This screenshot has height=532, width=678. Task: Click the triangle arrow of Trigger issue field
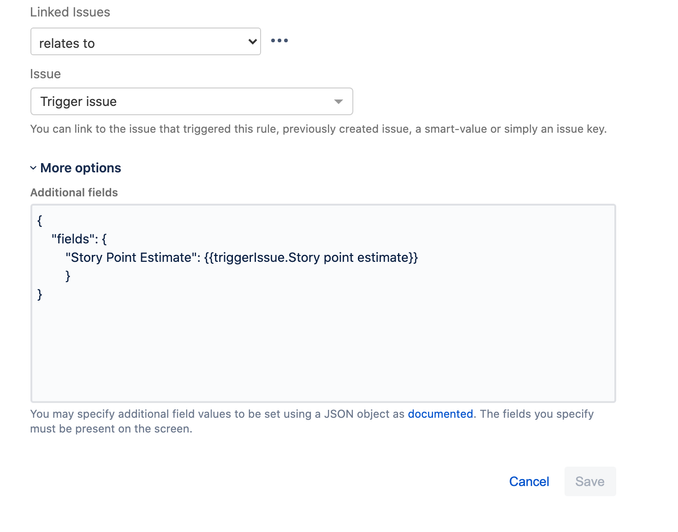pyautogui.click(x=338, y=102)
